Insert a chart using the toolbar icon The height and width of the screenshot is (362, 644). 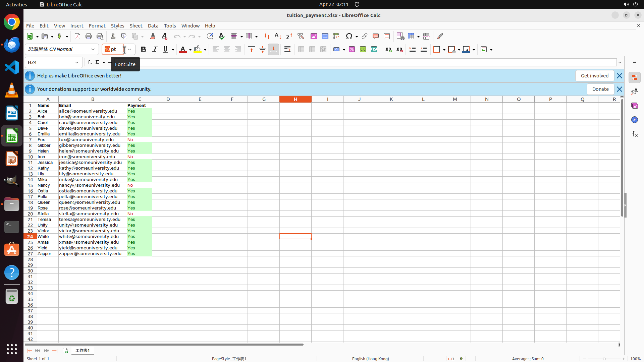325,36
